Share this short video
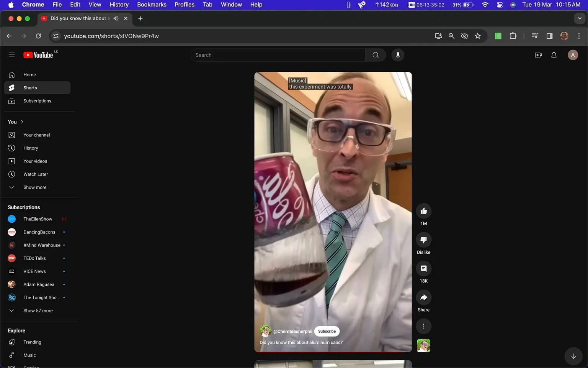The width and height of the screenshot is (588, 368). (423, 297)
